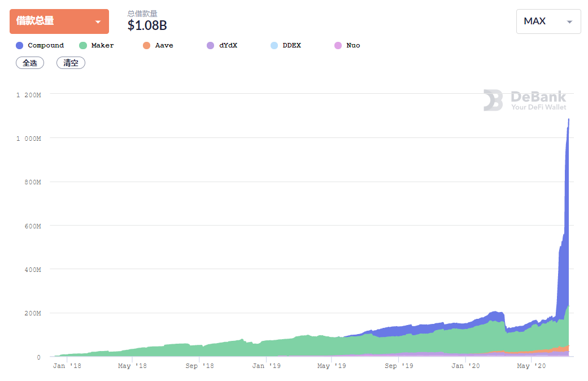The width and height of the screenshot is (588, 381).
Task: Click the 全选 select-all button
Action: [x=30, y=63]
